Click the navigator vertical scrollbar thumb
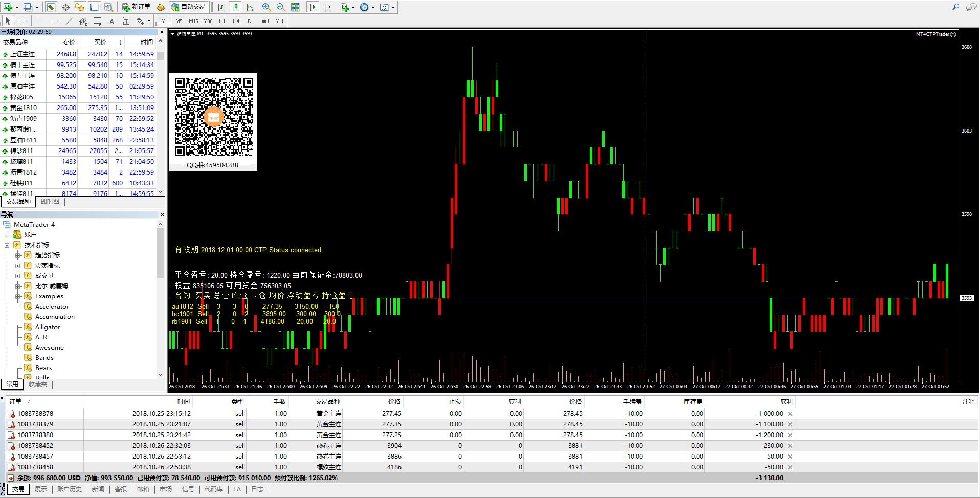The width and height of the screenshot is (980, 498). [160, 253]
